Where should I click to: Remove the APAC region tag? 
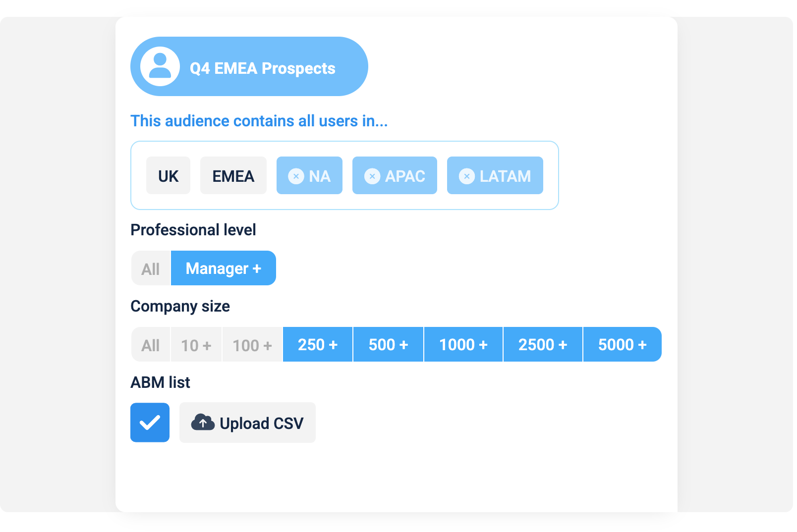pos(372,176)
